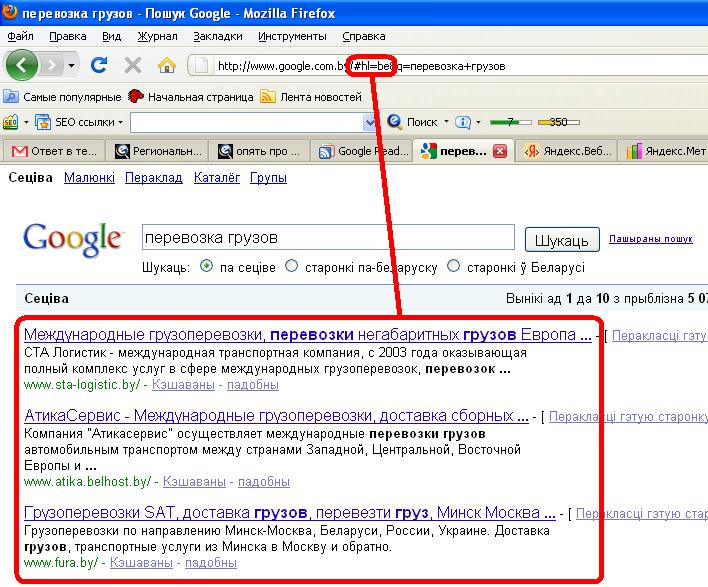The height and width of the screenshot is (587, 708).
Task: Switch to the Gmail Ответ в те... tab
Action: (53, 151)
